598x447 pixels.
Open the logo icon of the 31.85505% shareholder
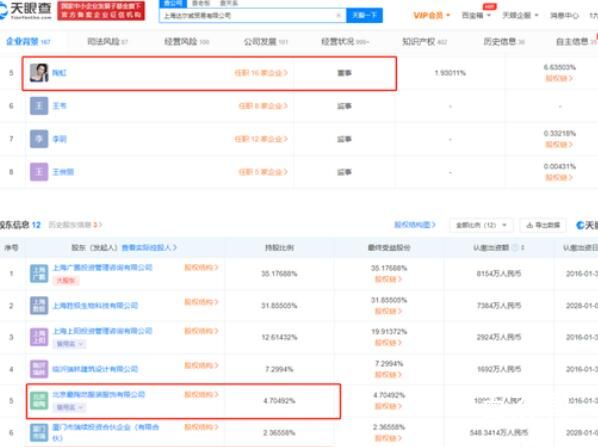pyautogui.click(x=39, y=306)
